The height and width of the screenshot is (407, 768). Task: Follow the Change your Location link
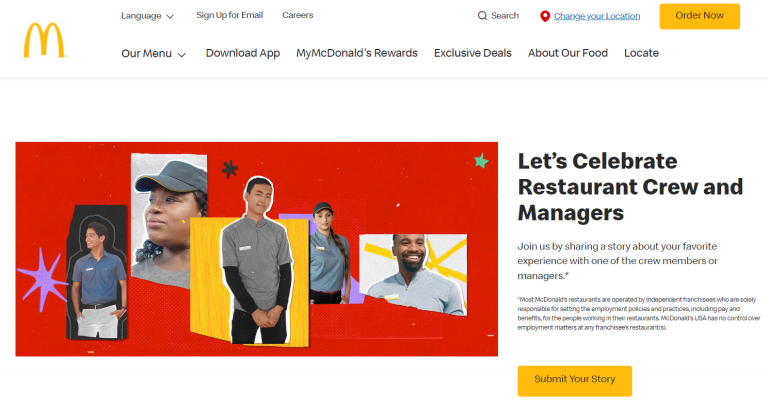[597, 16]
